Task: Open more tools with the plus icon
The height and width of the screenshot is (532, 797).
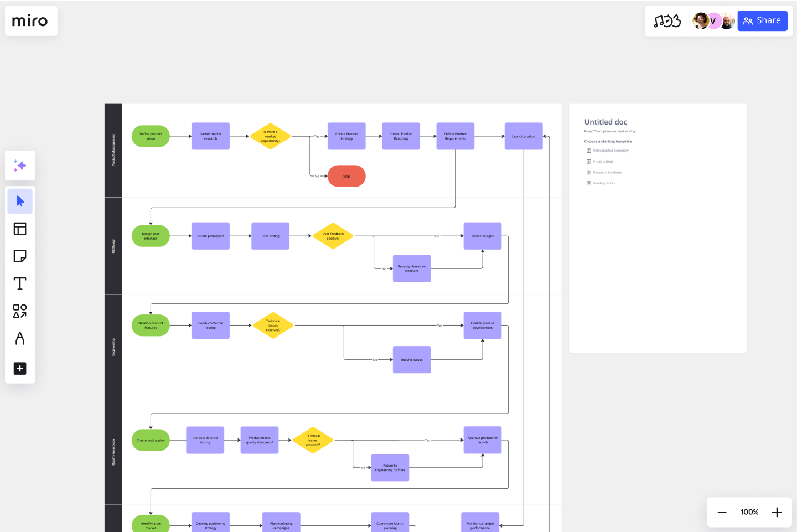Action: click(20, 368)
